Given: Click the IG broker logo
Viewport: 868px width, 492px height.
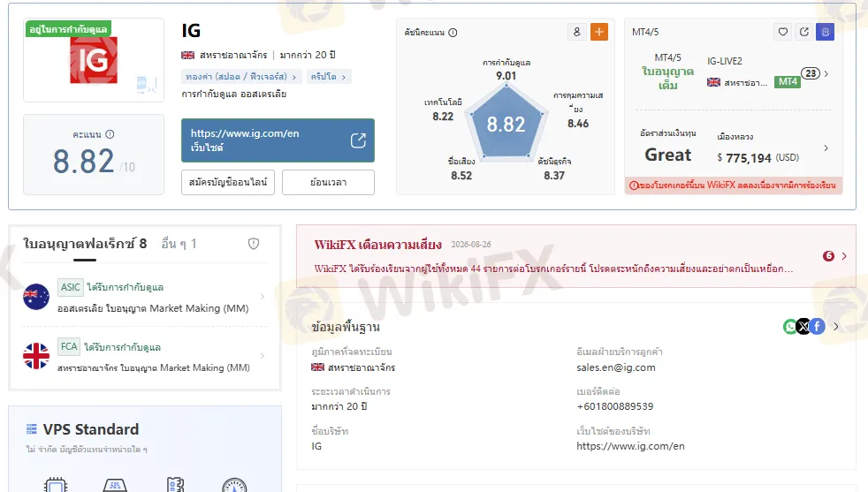Looking at the screenshot, I should tap(94, 60).
